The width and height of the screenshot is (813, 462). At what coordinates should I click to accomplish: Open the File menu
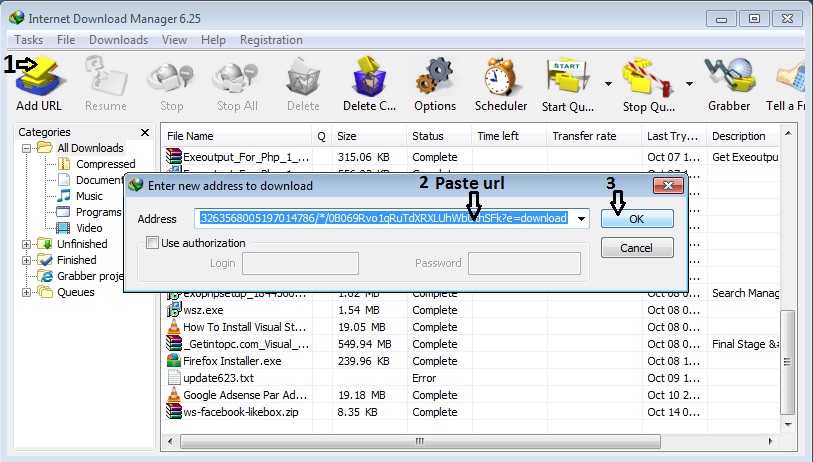(66, 40)
